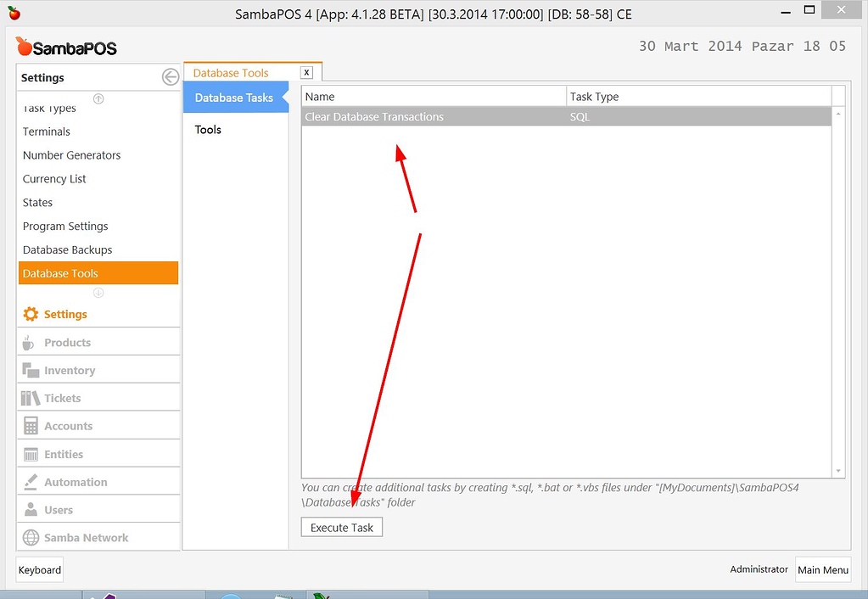Image resolution: width=868 pixels, height=599 pixels.
Task: Click the SambaPOS logo
Action: click(68, 47)
